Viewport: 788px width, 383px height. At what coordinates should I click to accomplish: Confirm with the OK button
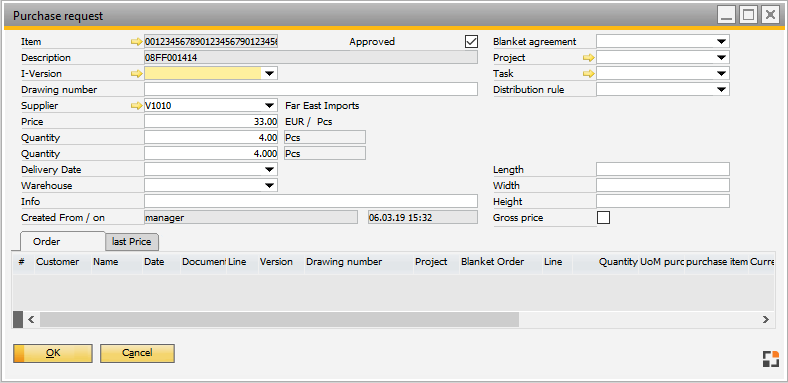(x=53, y=353)
